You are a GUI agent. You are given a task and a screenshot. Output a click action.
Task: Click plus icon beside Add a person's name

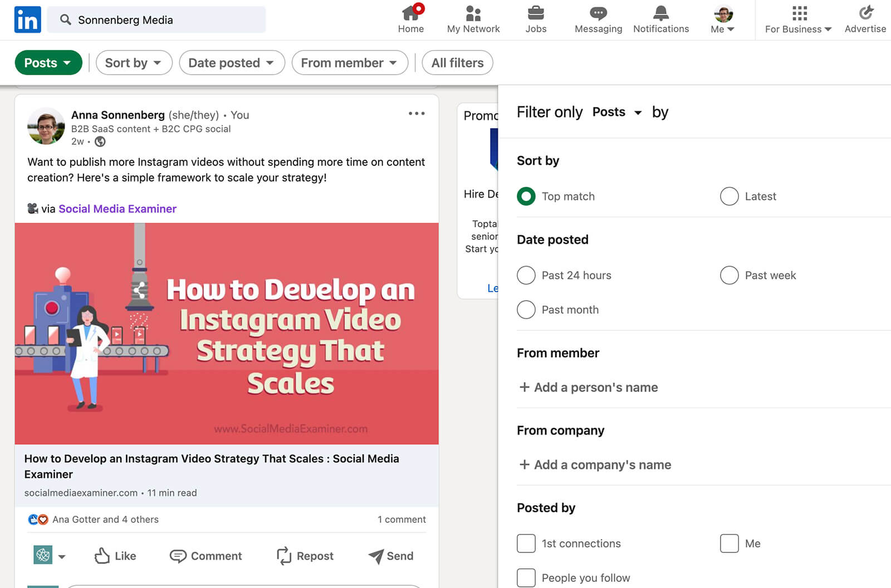tap(524, 387)
